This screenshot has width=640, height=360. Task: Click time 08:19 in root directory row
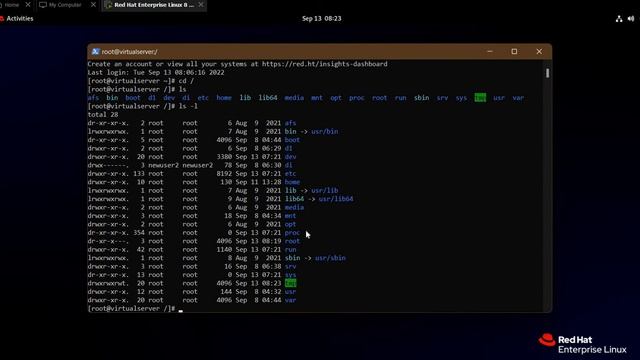271,241
